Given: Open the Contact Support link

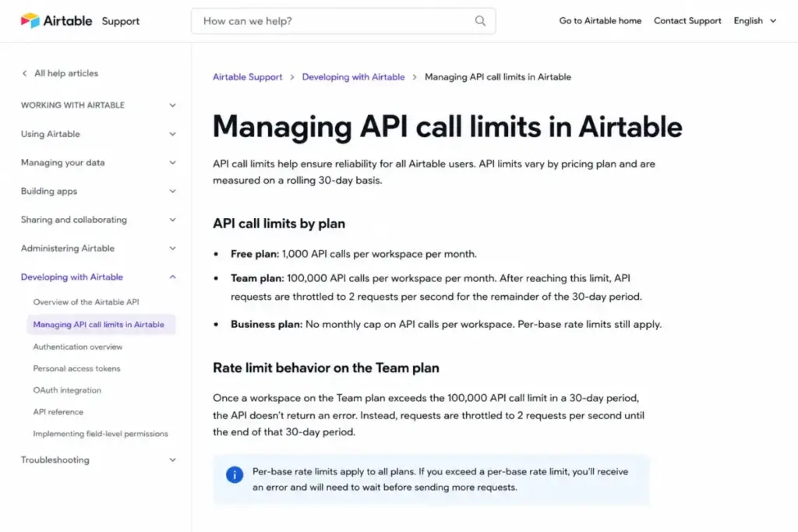Looking at the screenshot, I should (x=687, y=21).
